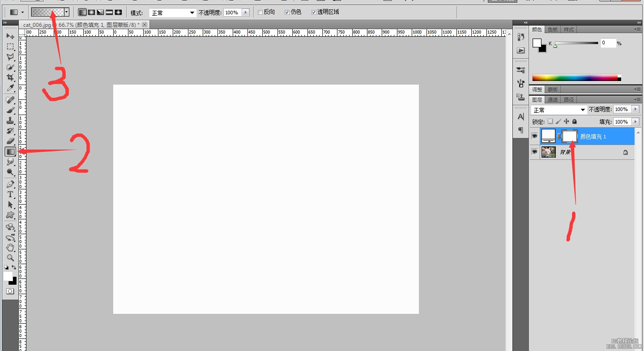This screenshot has width=644, height=351.
Task: Hide the 背景 layer
Action: [x=534, y=152]
